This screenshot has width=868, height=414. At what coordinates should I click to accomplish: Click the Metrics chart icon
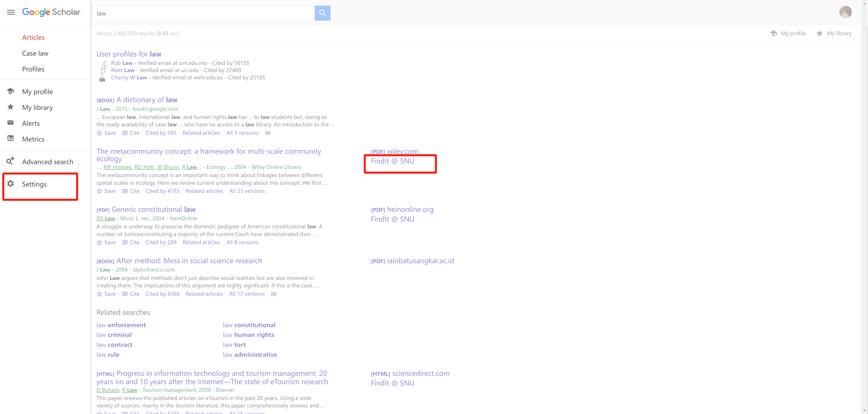point(10,138)
